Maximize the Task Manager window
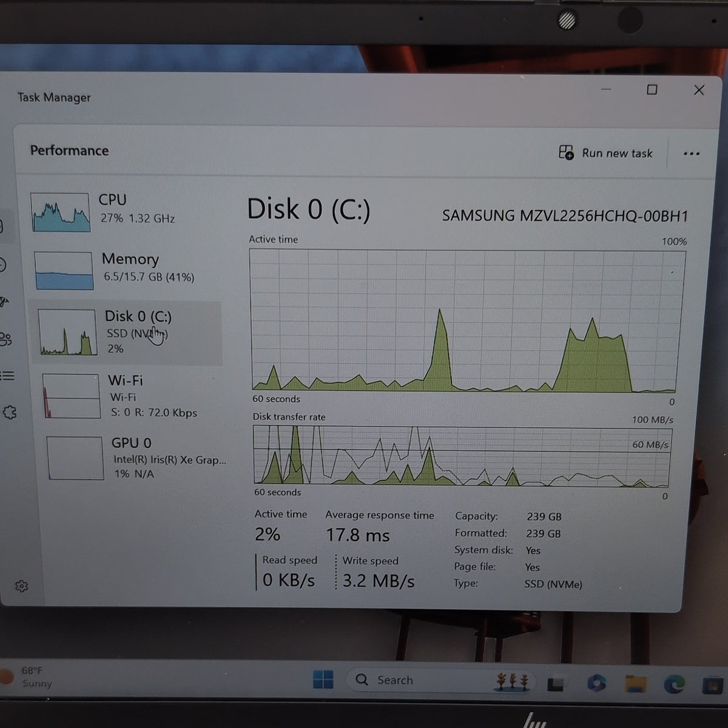Image resolution: width=728 pixels, height=728 pixels. (652, 90)
